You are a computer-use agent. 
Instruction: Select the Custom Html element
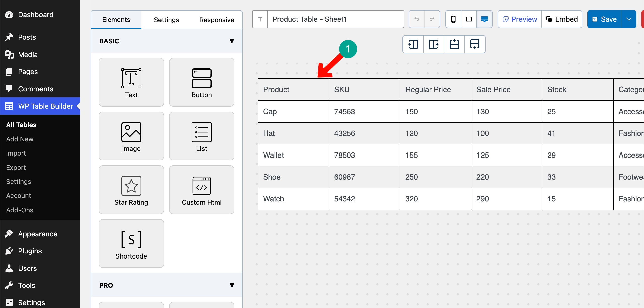point(202,189)
